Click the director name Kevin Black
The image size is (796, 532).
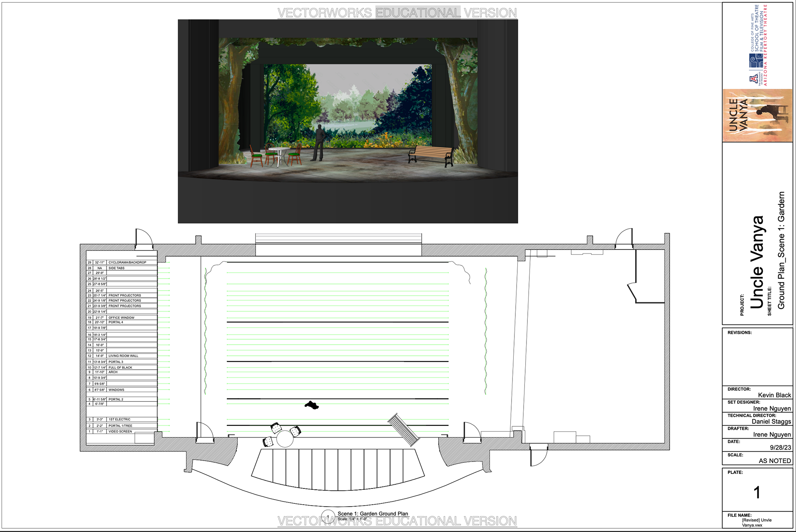coord(774,395)
